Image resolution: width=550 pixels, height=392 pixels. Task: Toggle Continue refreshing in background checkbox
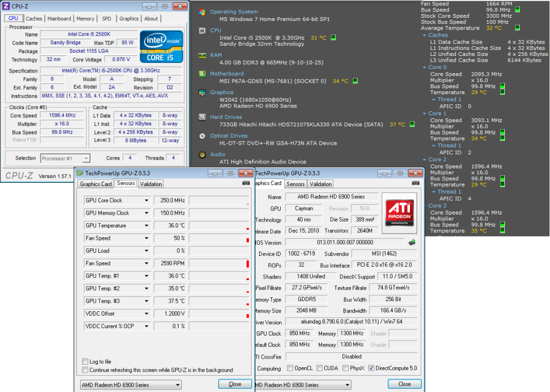pyautogui.click(x=85, y=370)
